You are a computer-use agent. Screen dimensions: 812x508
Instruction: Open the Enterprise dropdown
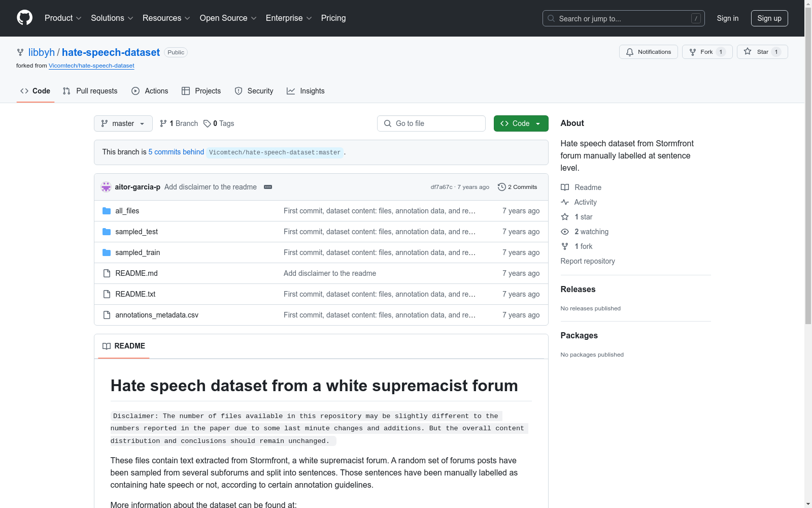[x=289, y=18]
